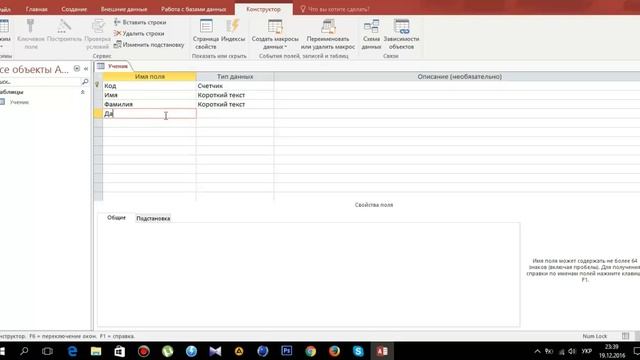The width and height of the screenshot is (640, 360).
Task: Click the Описание column header
Action: pos(459,76)
